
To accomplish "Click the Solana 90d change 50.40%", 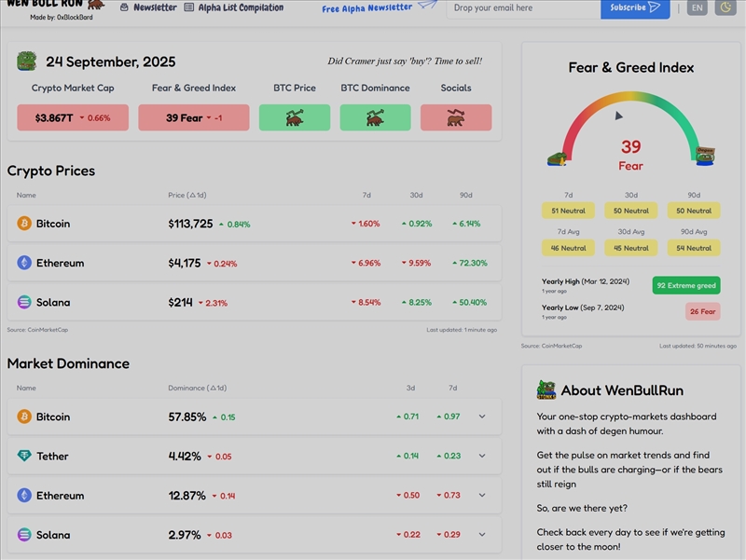I will 470,302.
